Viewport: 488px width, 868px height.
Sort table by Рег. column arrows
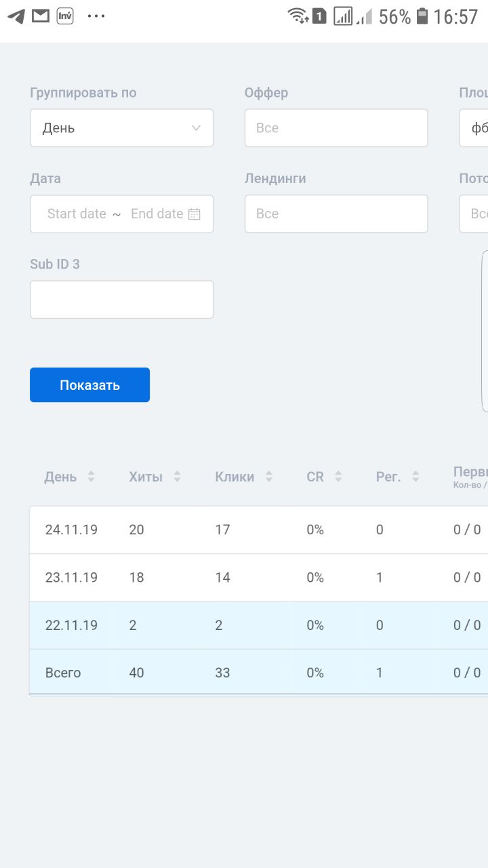(415, 477)
